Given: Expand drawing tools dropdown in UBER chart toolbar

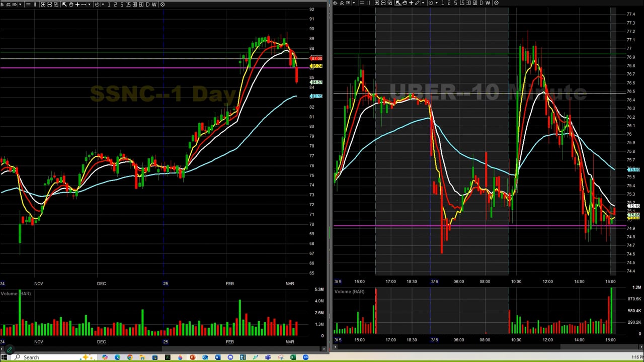Looking at the screenshot, I should pyautogui.click(x=423, y=3).
